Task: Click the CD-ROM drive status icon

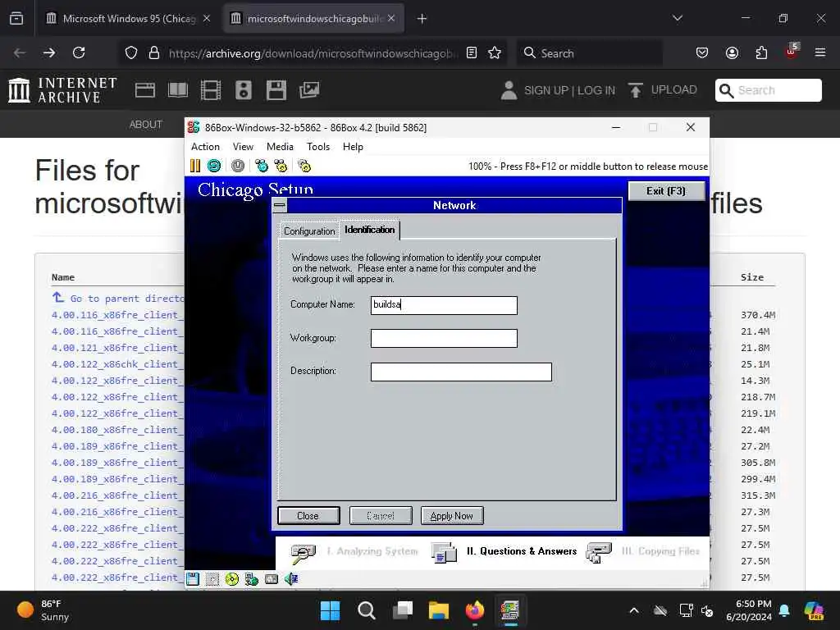Action: [232, 578]
